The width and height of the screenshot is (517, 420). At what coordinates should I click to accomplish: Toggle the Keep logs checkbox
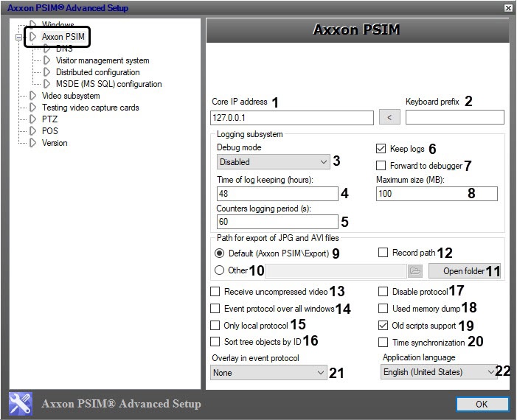[381, 149]
